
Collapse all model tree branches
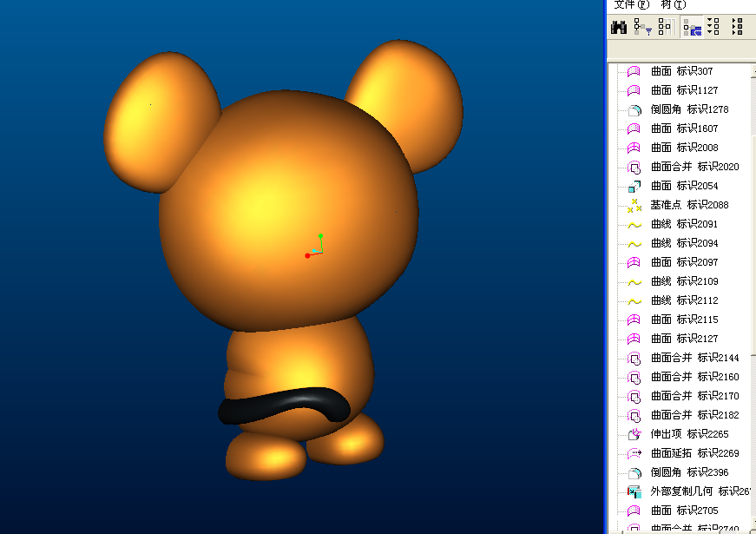(737, 27)
